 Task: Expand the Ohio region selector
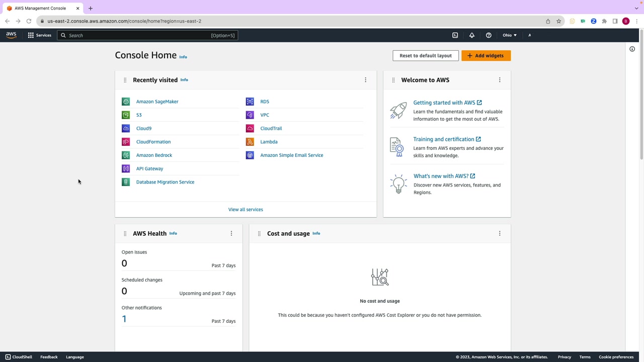point(510,35)
